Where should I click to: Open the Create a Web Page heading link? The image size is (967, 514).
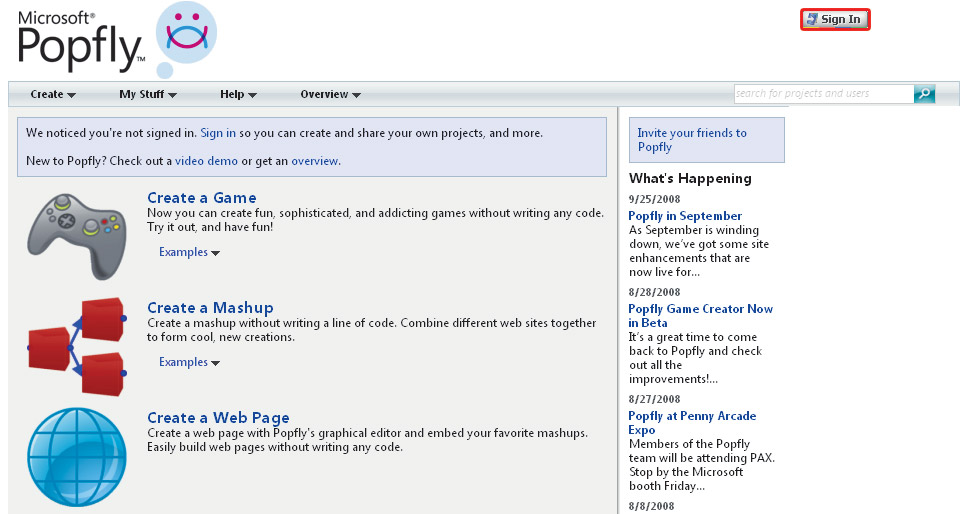(x=218, y=418)
